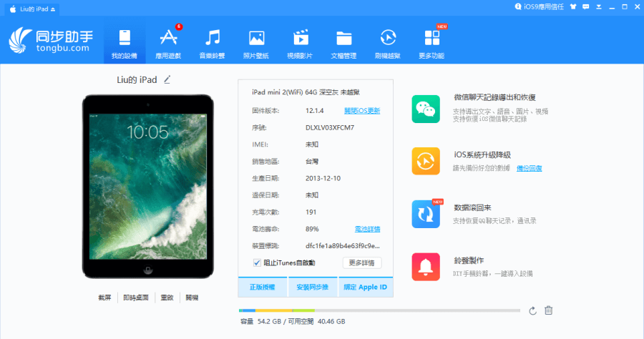The width and height of the screenshot is (644, 339).
Task: Open the 刷機越獄 tab
Action: 388,44
